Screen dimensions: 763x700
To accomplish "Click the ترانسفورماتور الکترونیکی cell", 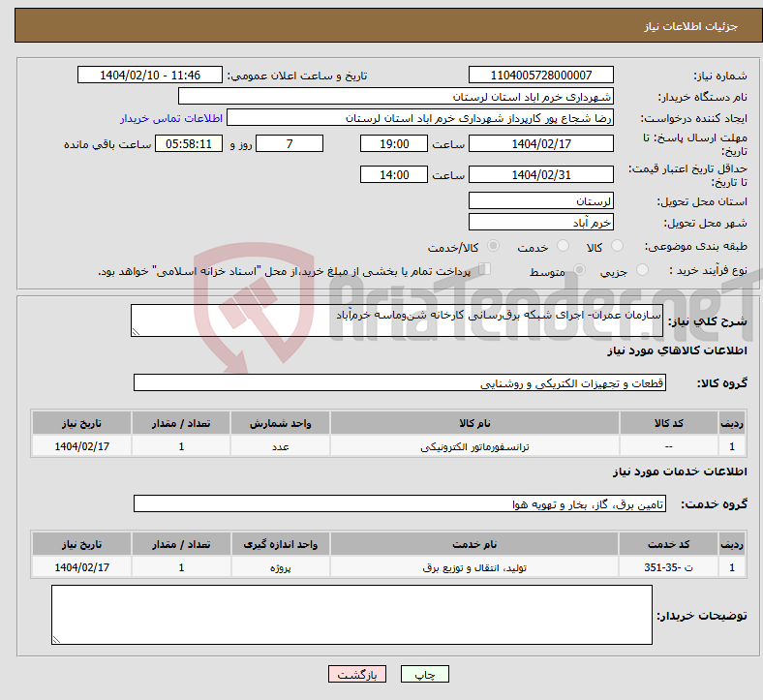I will coord(474,446).
